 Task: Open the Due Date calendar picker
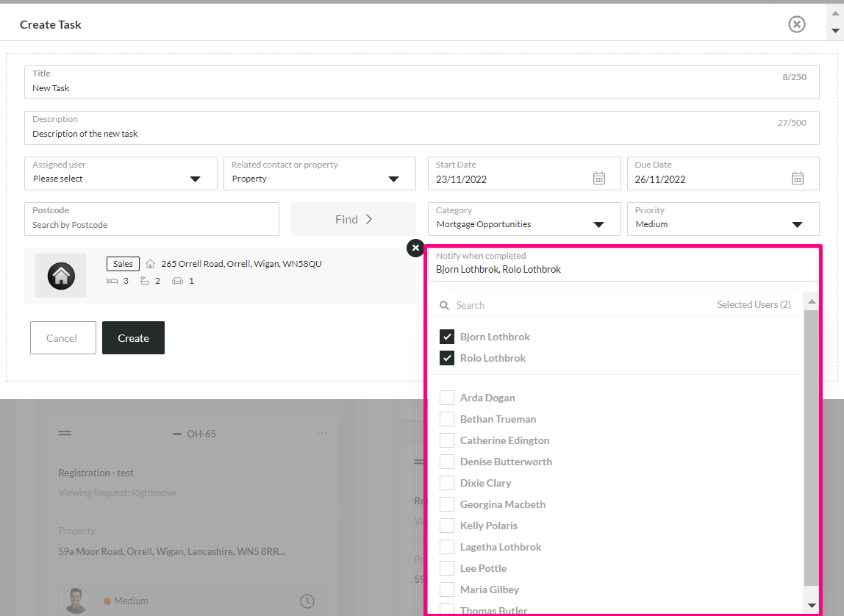point(797,178)
